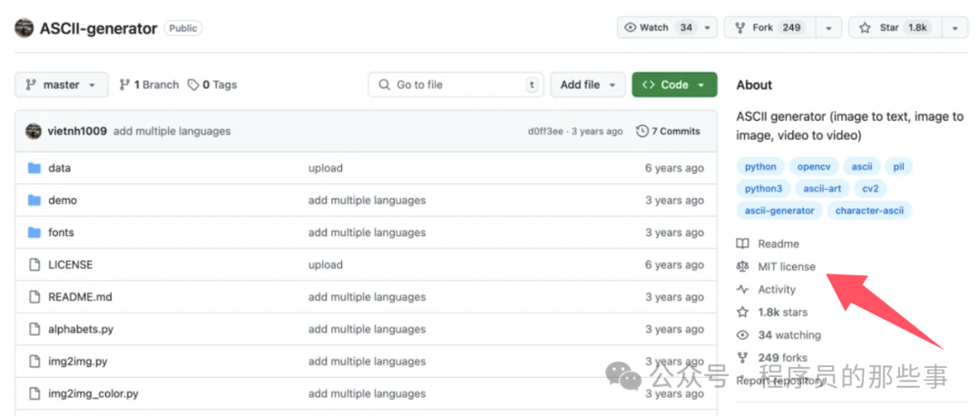Click the fonts folder icon
This screenshot has height=416, width=980.
coord(34,233)
